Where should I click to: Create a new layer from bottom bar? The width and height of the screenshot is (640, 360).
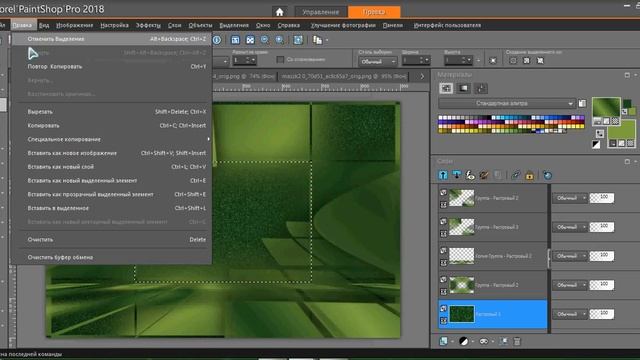[x=443, y=341]
